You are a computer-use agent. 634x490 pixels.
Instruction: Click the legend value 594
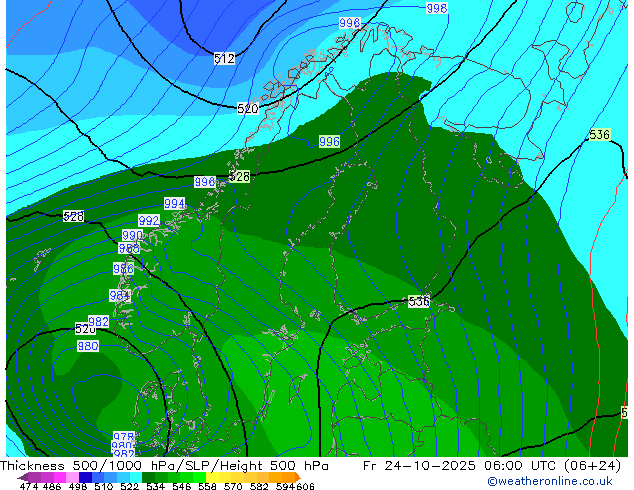pyautogui.click(x=285, y=486)
